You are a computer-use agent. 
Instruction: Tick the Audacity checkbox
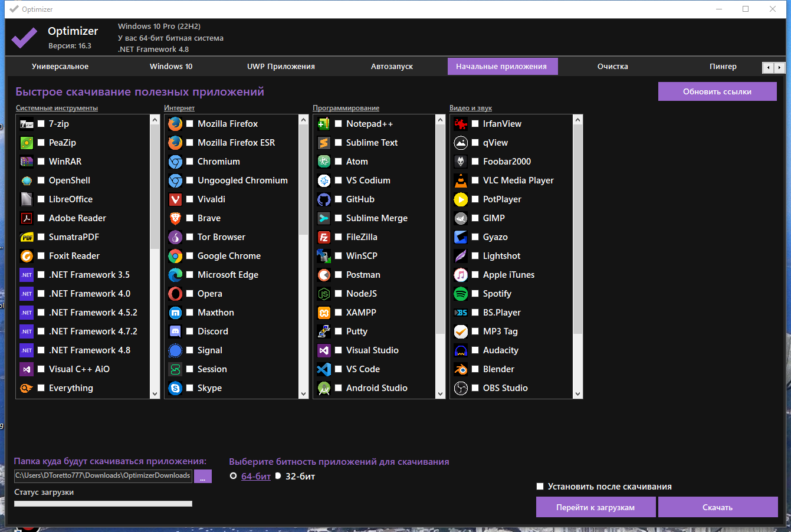point(475,350)
